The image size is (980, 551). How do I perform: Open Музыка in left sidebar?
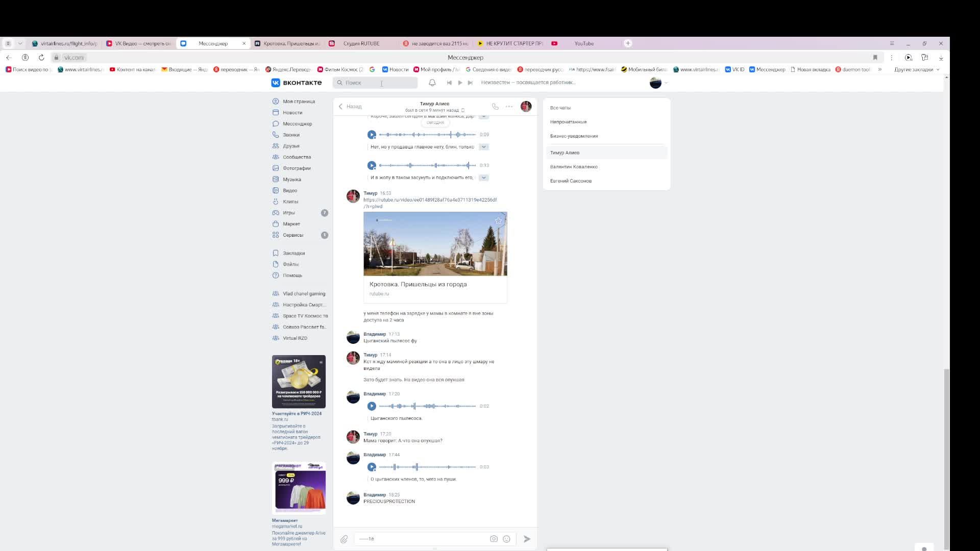point(291,180)
